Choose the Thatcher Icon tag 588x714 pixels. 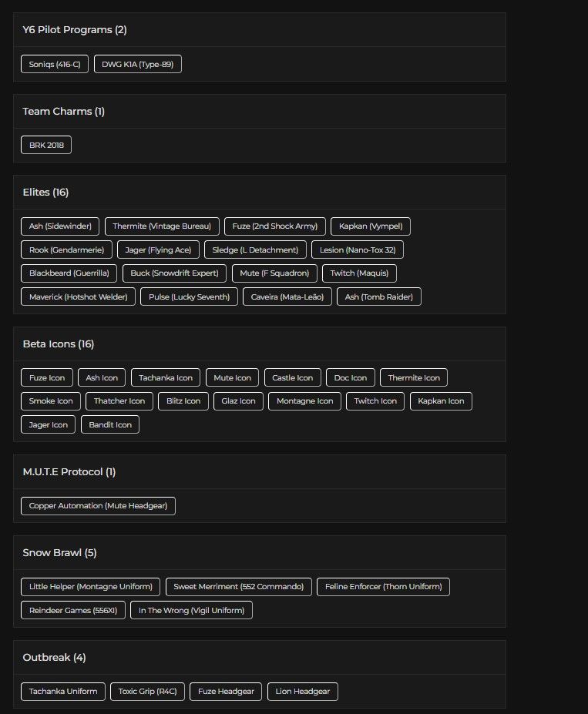click(x=119, y=401)
